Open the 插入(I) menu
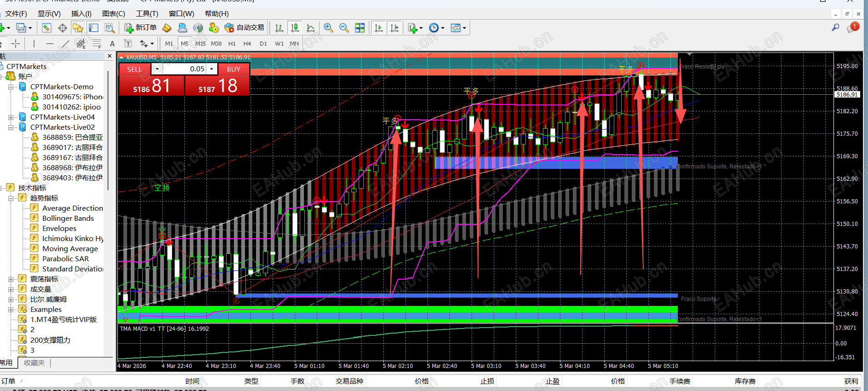The image size is (868, 391). (x=82, y=14)
